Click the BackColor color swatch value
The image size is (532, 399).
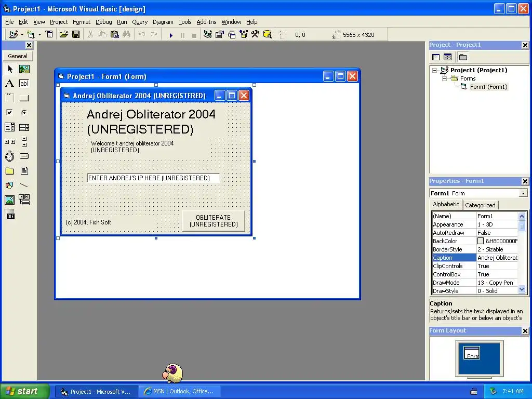point(481,241)
